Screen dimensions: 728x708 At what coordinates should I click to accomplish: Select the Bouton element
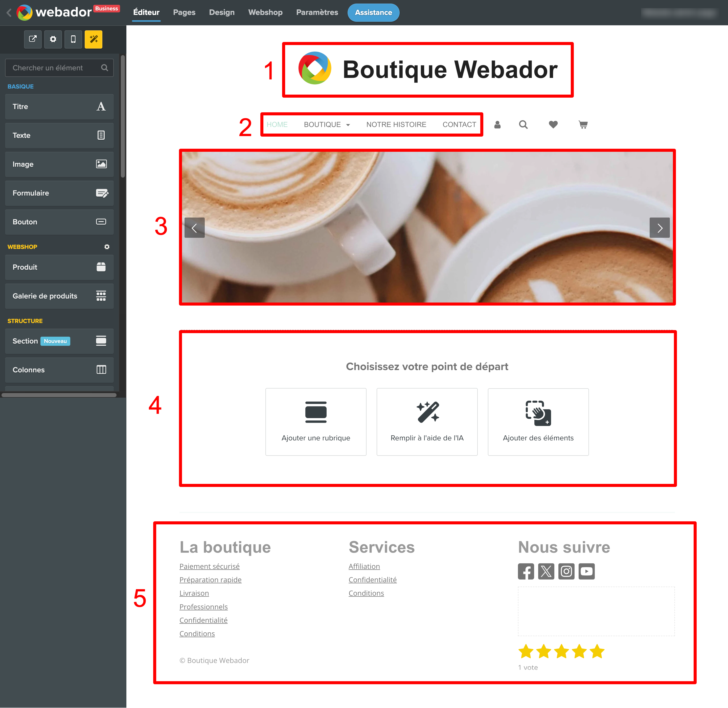(x=59, y=222)
